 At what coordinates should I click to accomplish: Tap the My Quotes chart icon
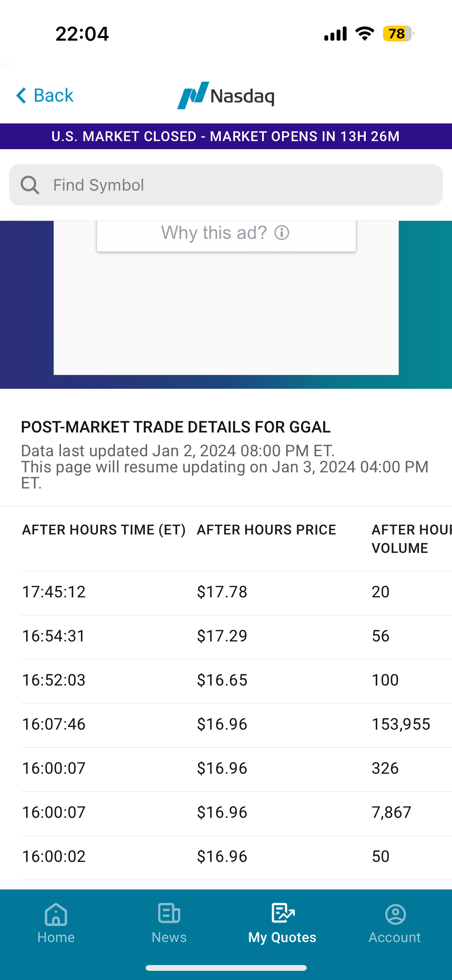point(283,913)
